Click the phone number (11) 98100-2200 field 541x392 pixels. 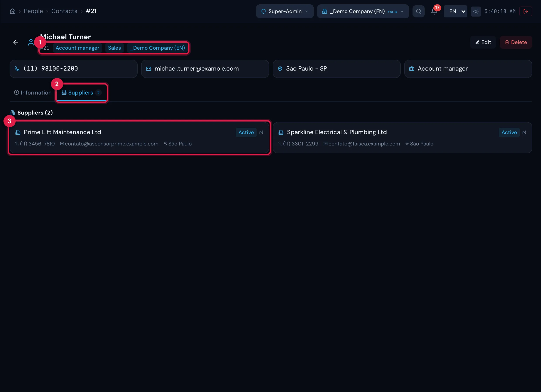pos(73,69)
